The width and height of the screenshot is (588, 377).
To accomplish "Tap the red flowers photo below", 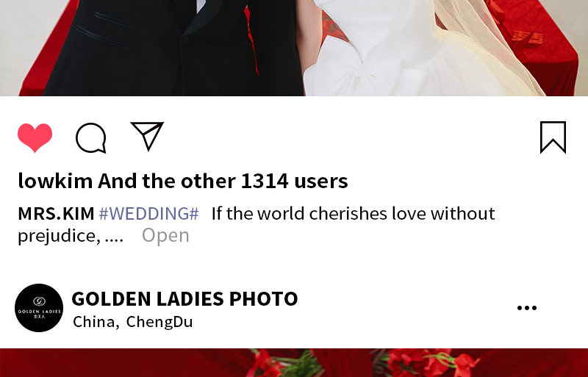I will (294, 363).
